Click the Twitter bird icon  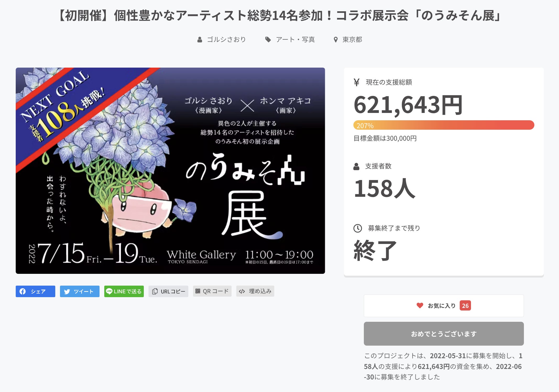click(x=67, y=292)
